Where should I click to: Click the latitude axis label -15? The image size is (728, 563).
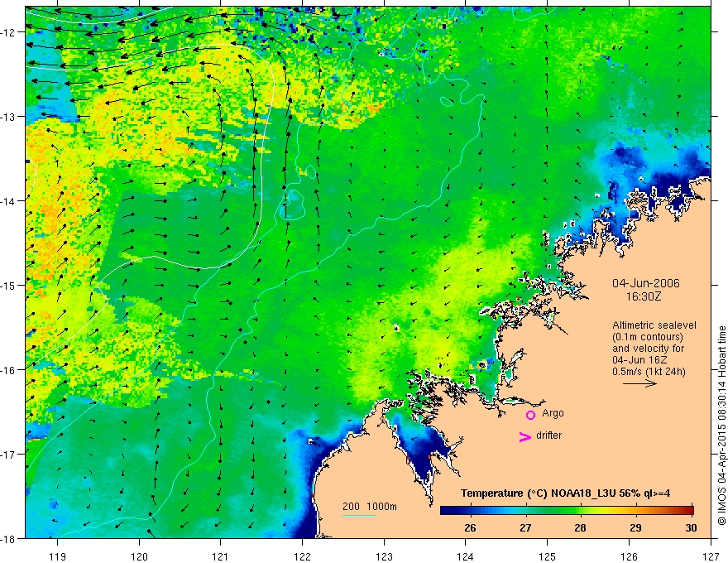(x=9, y=285)
